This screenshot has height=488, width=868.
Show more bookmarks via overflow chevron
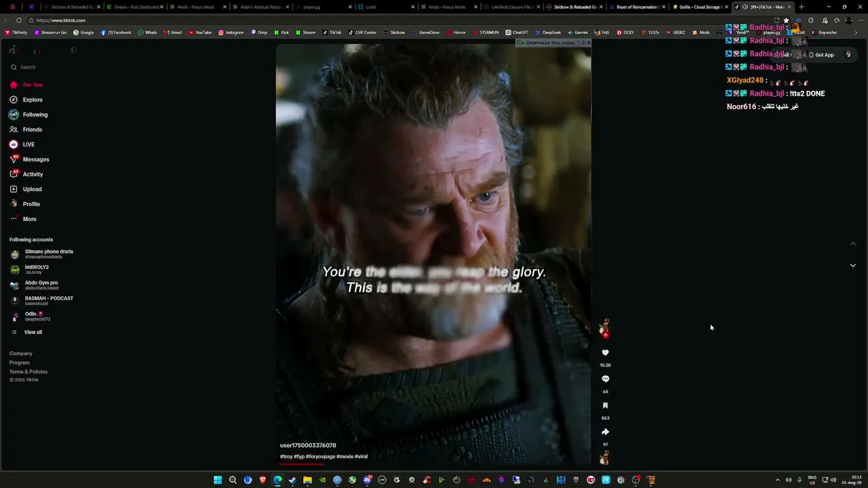pyautogui.click(x=856, y=33)
